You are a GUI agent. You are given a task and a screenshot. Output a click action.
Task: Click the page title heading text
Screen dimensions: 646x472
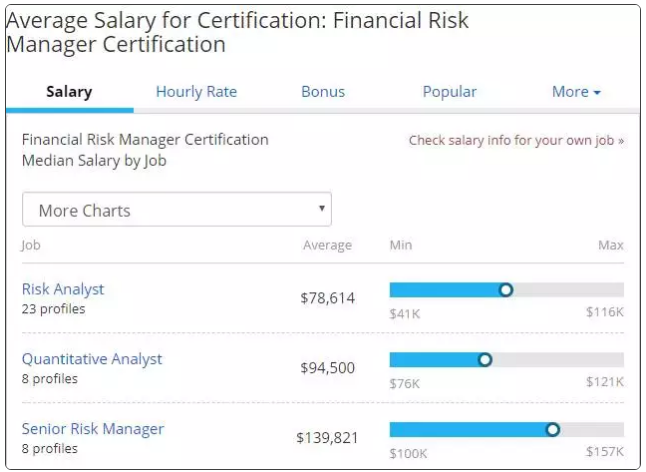coord(237,32)
